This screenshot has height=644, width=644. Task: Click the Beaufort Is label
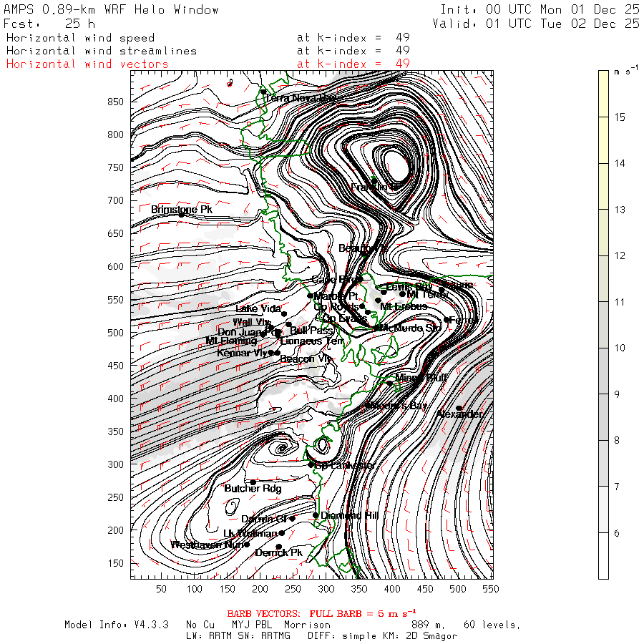tap(363, 248)
